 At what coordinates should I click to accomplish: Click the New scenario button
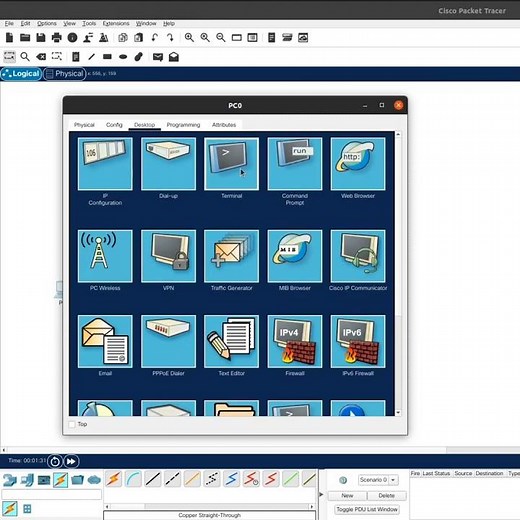[347, 496]
